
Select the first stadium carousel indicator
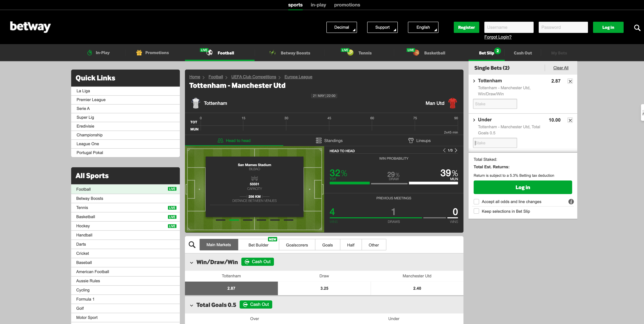[220, 220]
